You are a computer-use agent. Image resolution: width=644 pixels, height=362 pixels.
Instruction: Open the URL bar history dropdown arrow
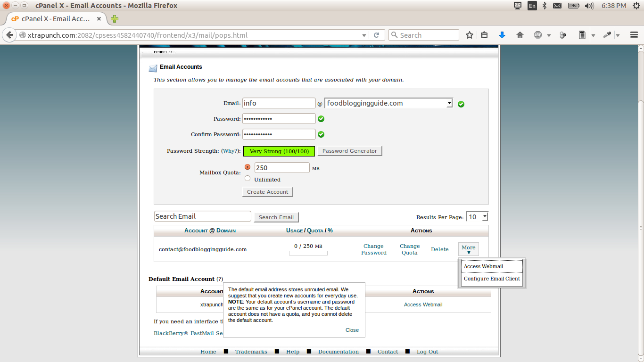click(x=364, y=35)
